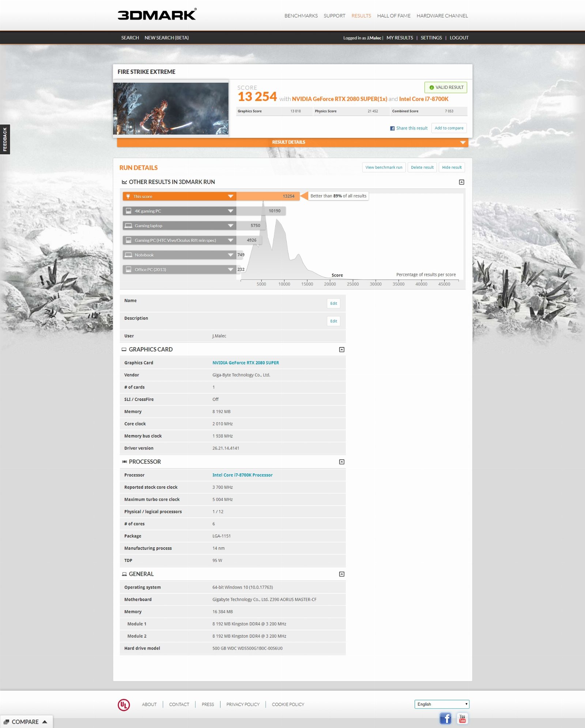
Task: Expand the Result Details orange bar arrow
Action: pos(463,142)
